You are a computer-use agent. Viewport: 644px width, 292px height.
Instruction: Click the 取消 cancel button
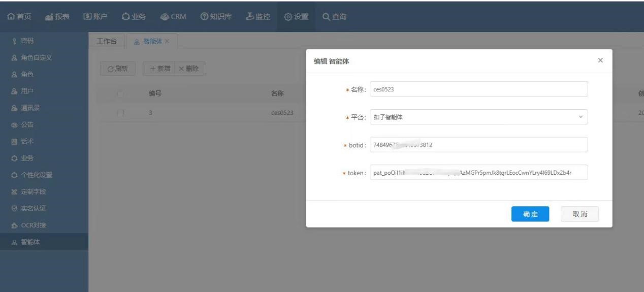(x=579, y=214)
